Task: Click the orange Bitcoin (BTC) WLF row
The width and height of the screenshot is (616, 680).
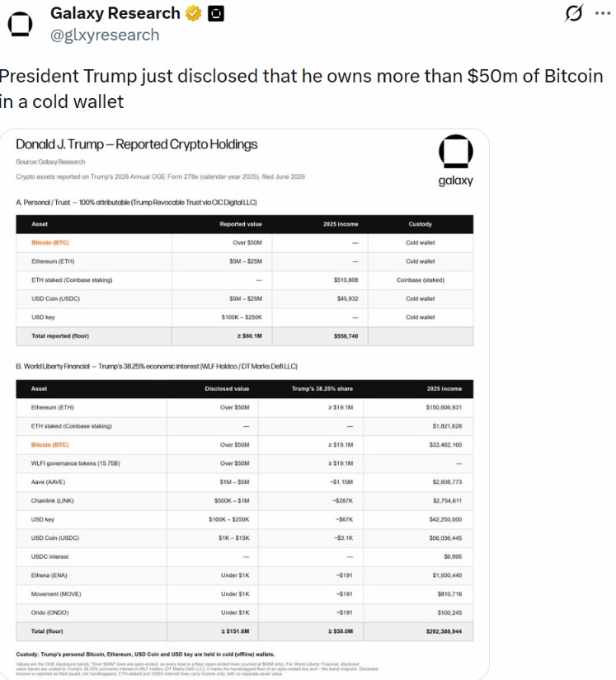Action: click(245, 445)
